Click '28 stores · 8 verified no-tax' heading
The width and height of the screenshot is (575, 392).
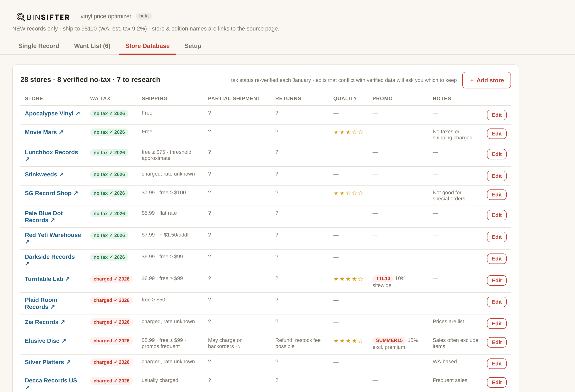coord(90,80)
